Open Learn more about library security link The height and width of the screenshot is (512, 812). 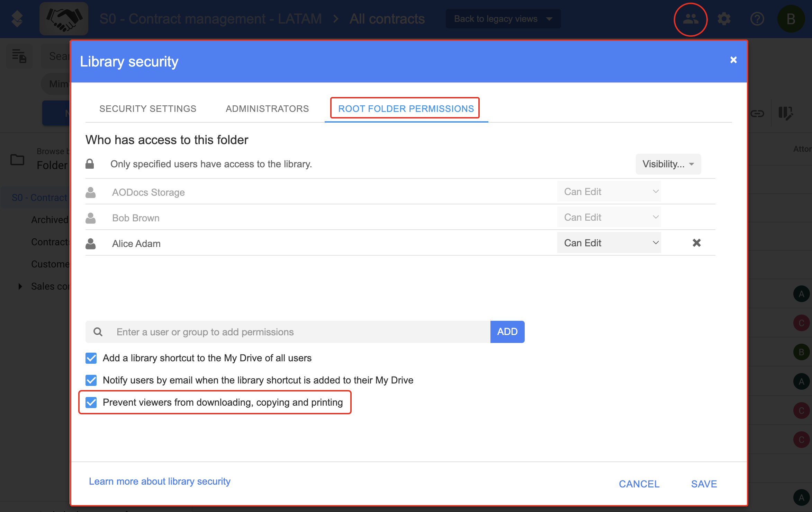tap(160, 482)
